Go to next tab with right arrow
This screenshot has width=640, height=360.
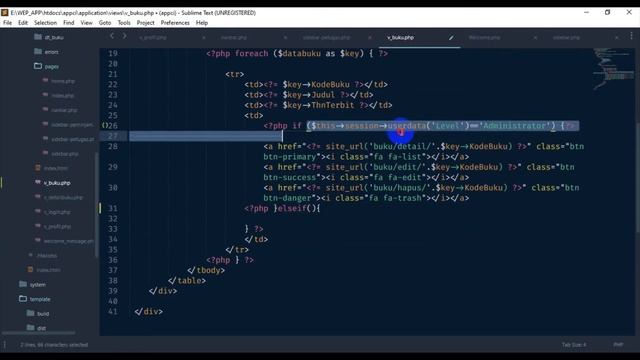click(124, 36)
